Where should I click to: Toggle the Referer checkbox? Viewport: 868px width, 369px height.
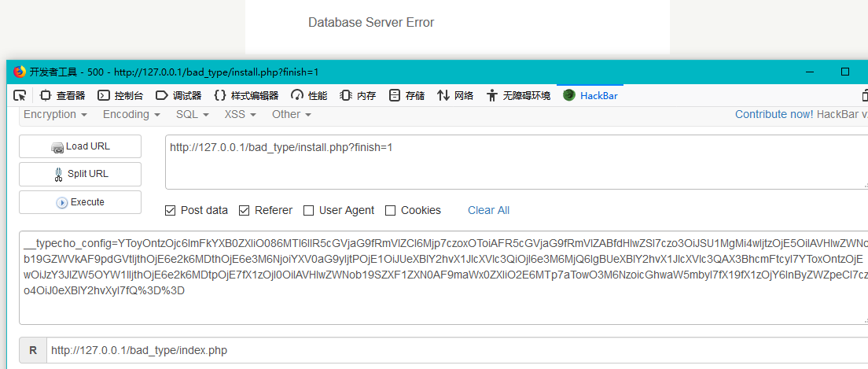click(x=244, y=210)
